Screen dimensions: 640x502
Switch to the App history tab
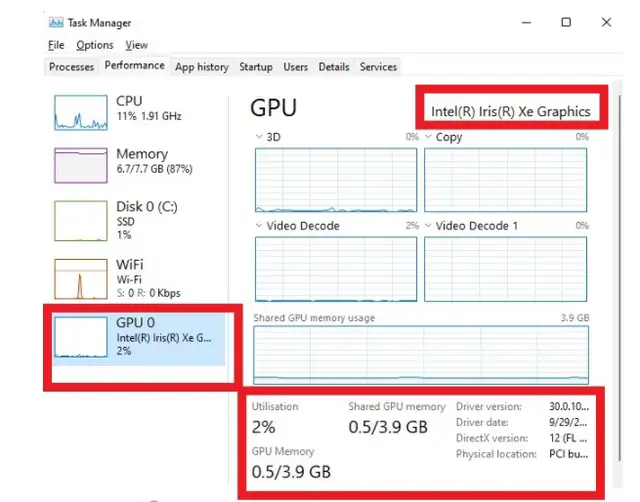pos(202,67)
